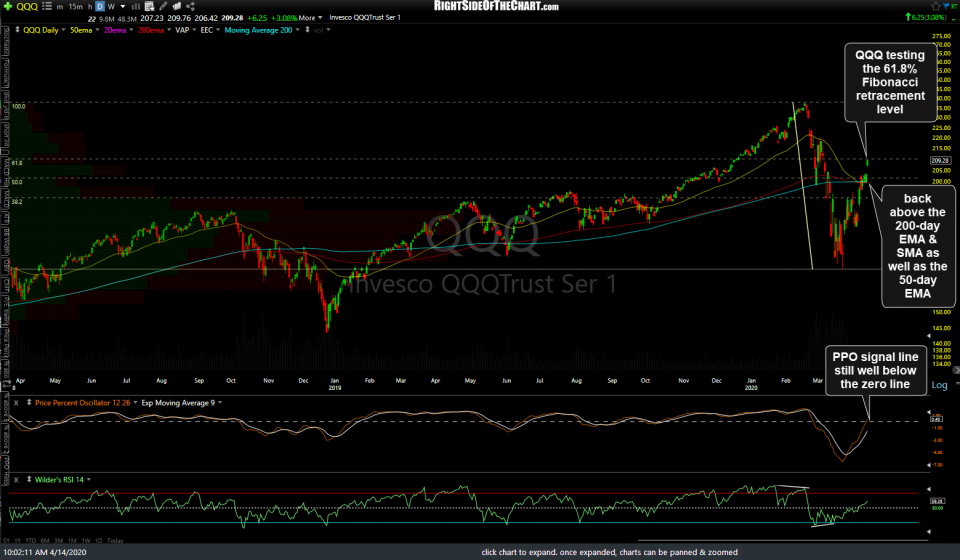Click the up-down arrows icon beside QQQ Daily

tap(17, 29)
